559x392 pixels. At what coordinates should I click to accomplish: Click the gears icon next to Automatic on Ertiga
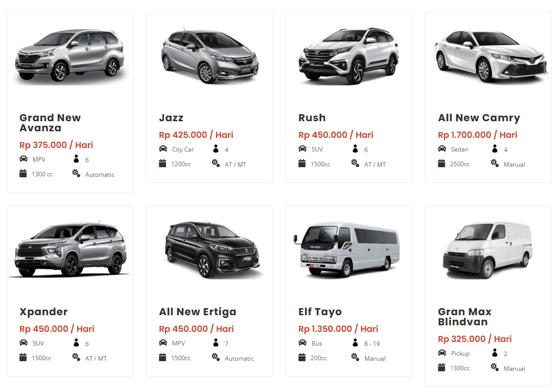[x=216, y=357]
